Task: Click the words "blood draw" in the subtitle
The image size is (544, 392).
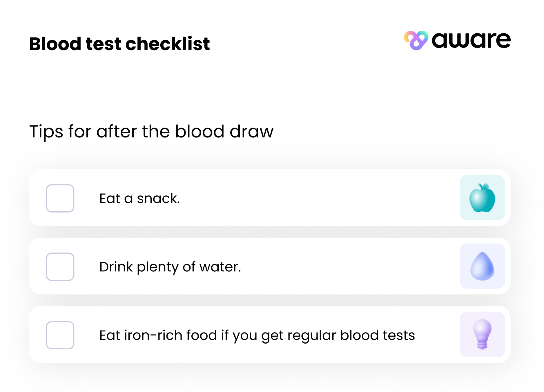Action: 224,132
